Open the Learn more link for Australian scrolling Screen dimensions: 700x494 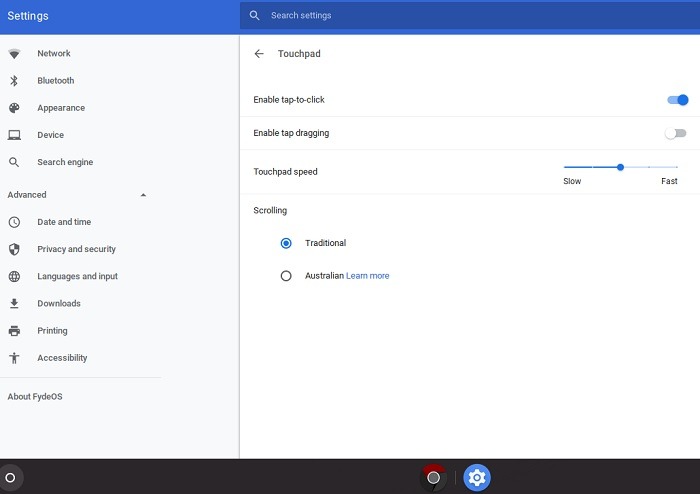[x=367, y=276]
